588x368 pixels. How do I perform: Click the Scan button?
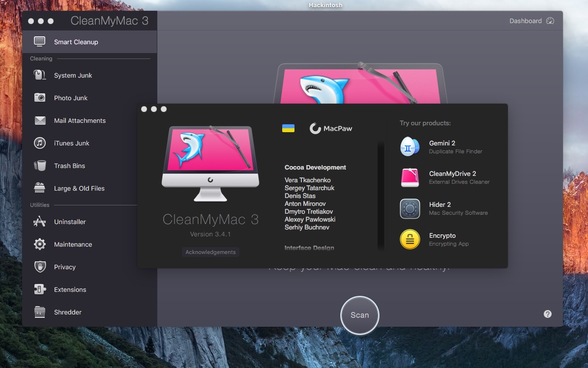(x=359, y=315)
